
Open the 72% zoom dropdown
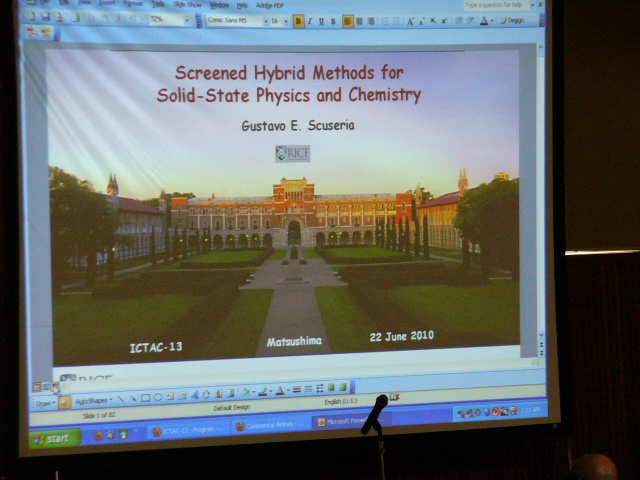[x=187, y=20]
